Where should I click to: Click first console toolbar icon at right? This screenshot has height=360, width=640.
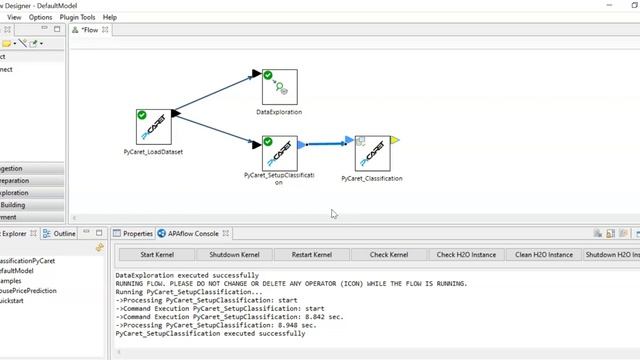coord(598,233)
